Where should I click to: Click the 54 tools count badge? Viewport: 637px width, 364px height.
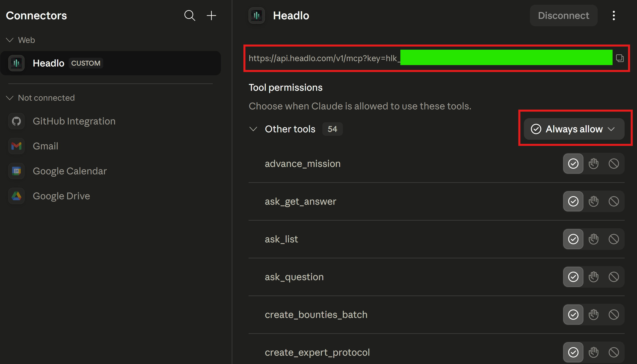(332, 129)
